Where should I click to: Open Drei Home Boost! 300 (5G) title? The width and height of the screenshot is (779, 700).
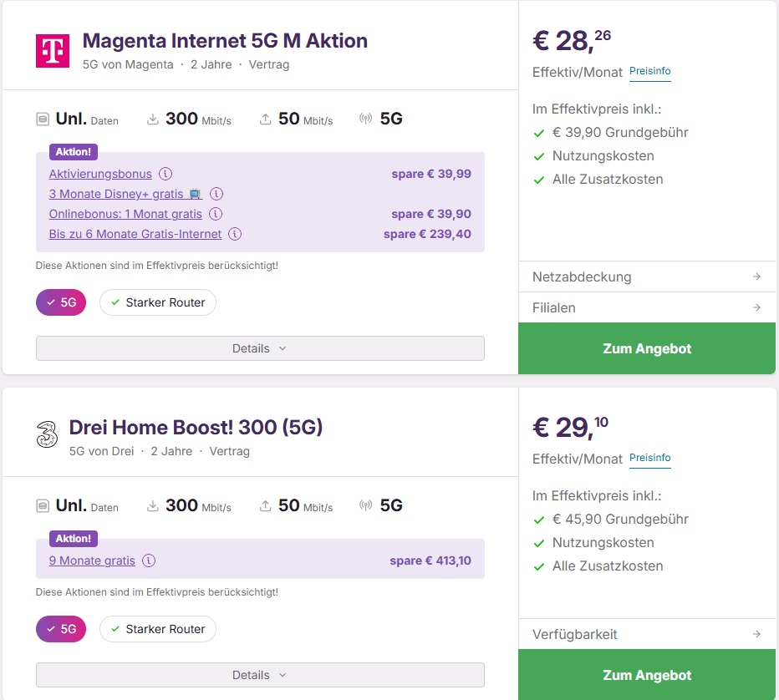tap(196, 428)
